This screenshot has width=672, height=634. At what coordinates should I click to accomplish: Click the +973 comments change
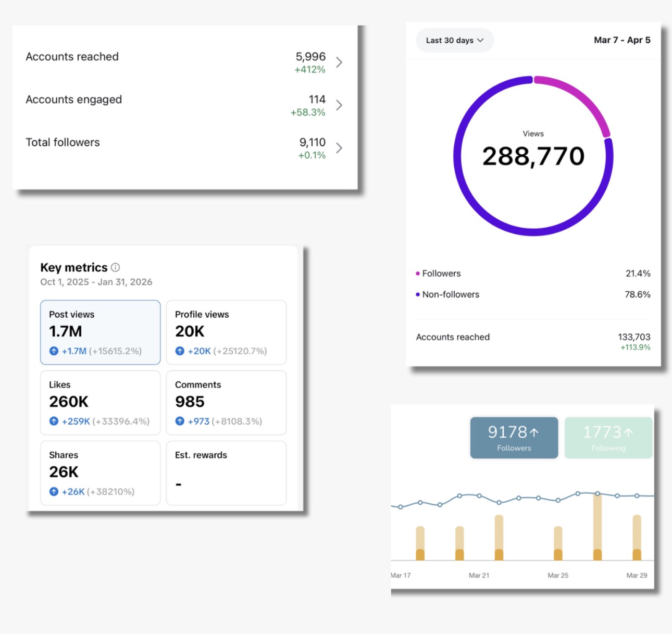click(x=198, y=421)
